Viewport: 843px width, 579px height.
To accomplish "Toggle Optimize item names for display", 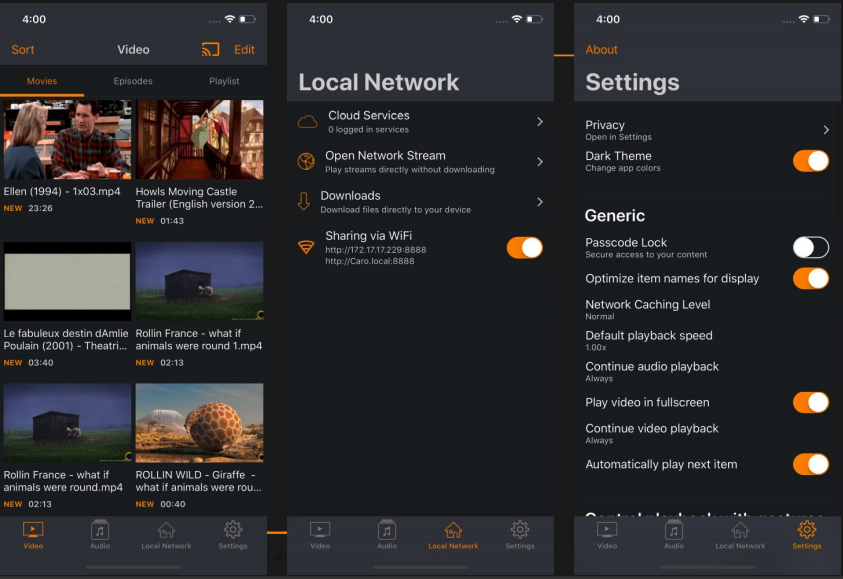I will 811,278.
